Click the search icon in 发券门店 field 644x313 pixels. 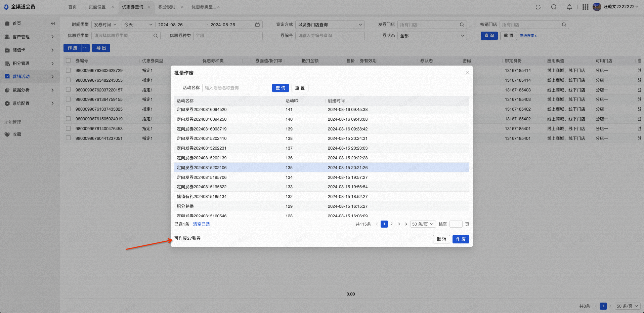[x=462, y=25]
